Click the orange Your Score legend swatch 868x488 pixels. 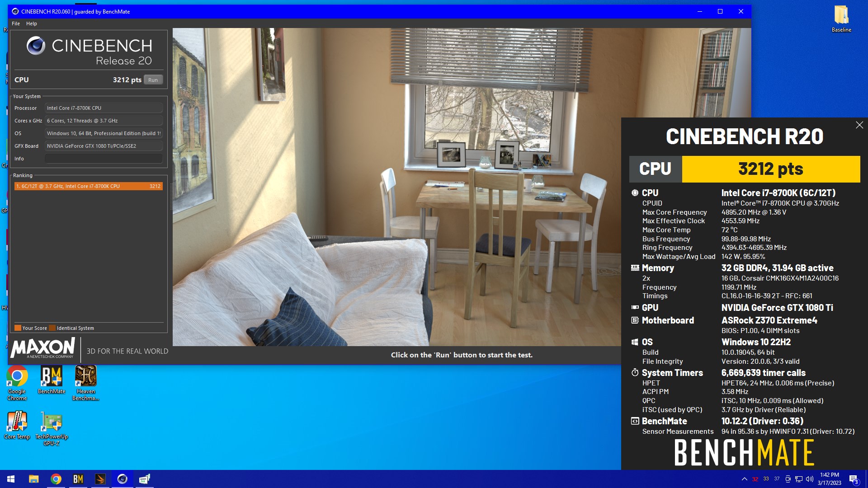(18, 328)
